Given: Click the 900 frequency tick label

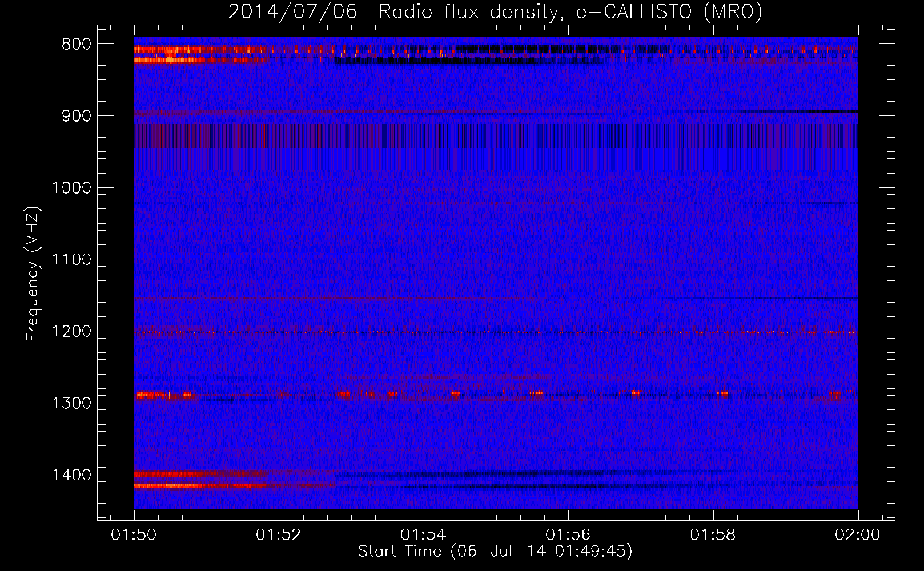Looking at the screenshot, I should [x=77, y=116].
